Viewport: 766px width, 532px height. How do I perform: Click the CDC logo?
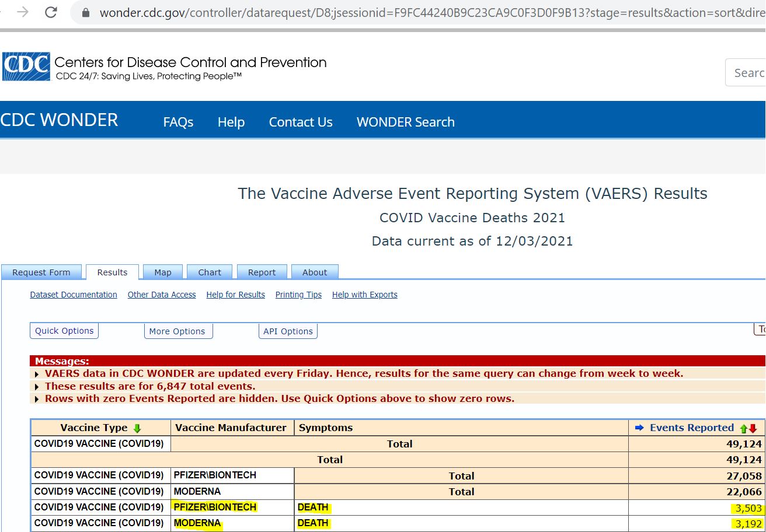click(26, 67)
